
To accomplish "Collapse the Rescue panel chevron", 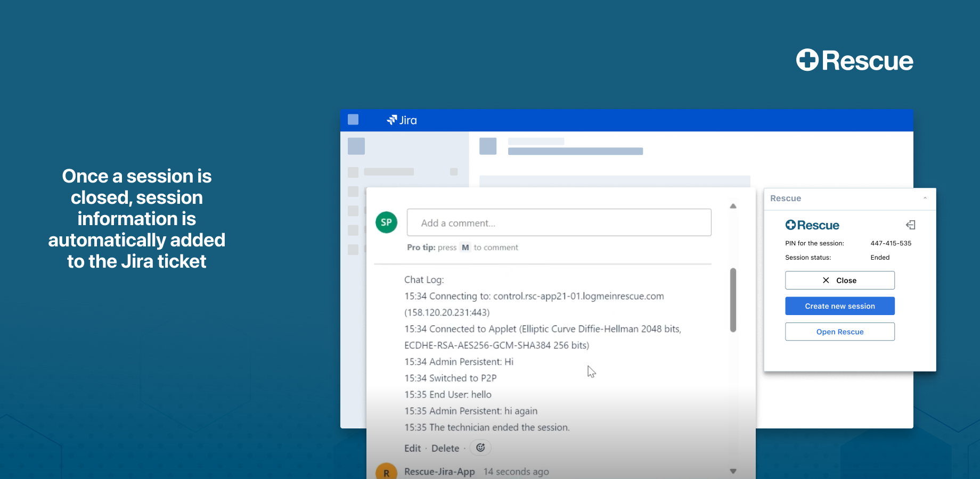I will [925, 198].
